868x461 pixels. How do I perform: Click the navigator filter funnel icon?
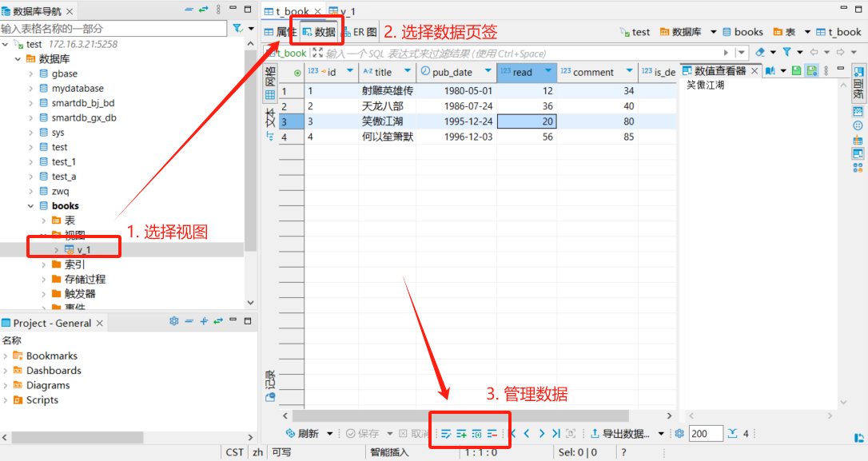pyautogui.click(x=237, y=29)
